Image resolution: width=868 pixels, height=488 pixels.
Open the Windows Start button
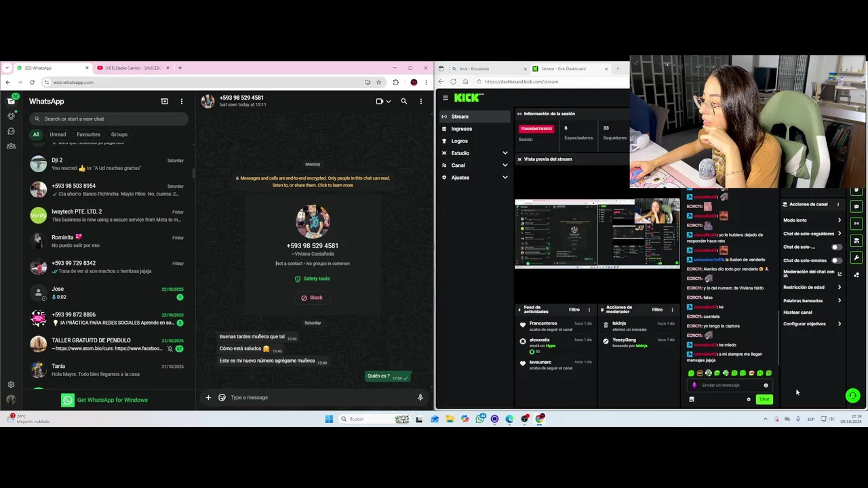click(x=329, y=419)
